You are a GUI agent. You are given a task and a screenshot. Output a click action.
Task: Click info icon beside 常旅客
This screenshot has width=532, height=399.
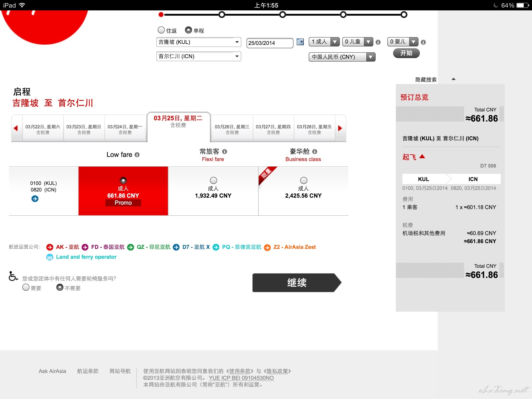(224, 151)
